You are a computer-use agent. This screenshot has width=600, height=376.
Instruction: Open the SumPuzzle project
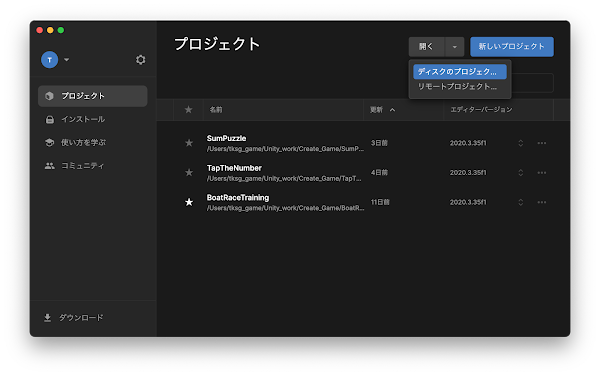[x=227, y=138]
